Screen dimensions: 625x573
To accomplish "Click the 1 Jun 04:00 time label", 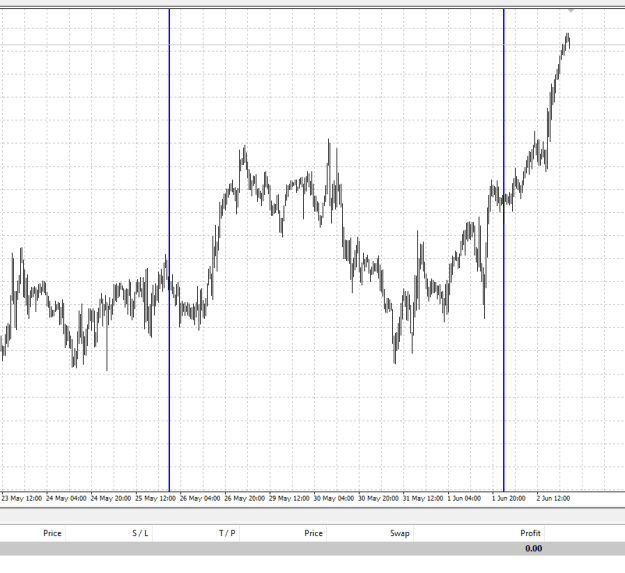I will click(464, 498).
